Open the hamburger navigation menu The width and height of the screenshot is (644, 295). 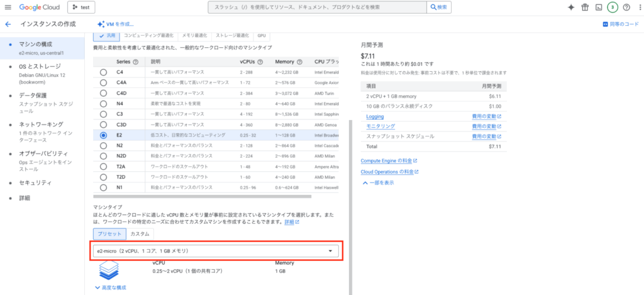8,8
